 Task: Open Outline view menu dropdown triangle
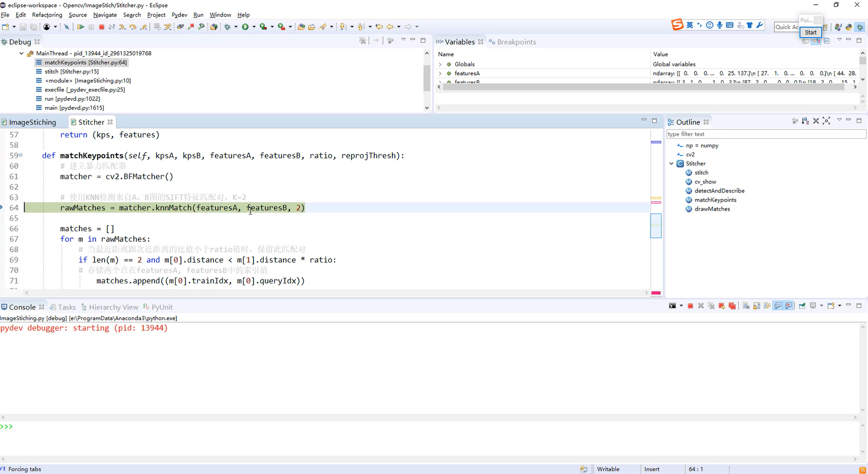pos(839,120)
